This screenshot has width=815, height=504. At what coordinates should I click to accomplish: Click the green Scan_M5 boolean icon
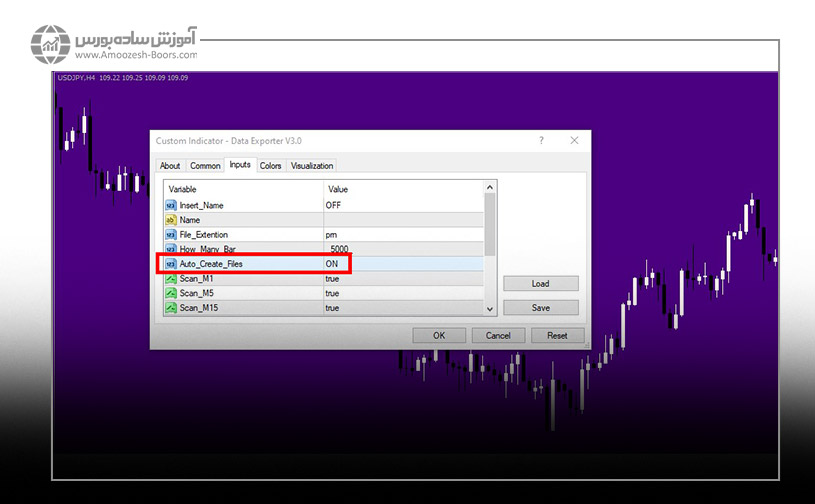(171, 294)
